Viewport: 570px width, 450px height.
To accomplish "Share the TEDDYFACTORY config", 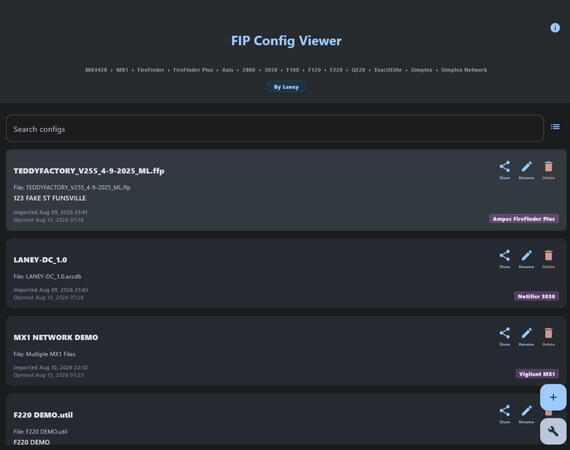I will tap(505, 170).
